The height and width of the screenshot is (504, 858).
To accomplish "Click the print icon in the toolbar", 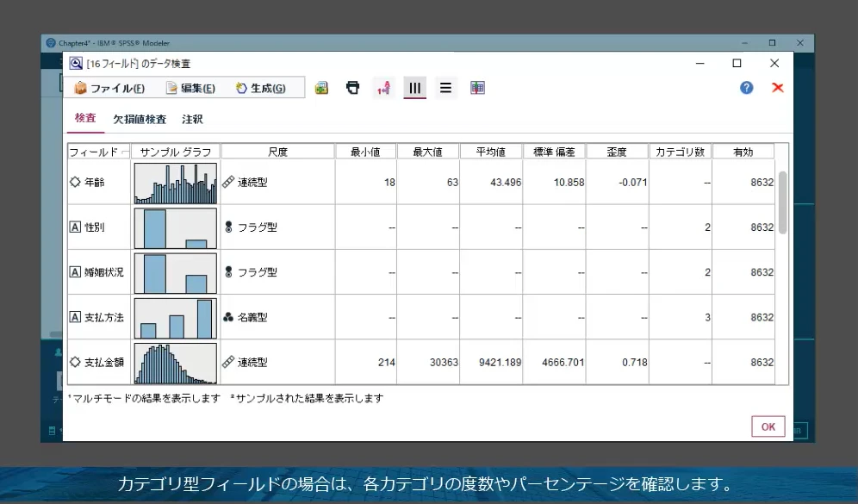I will [x=352, y=87].
